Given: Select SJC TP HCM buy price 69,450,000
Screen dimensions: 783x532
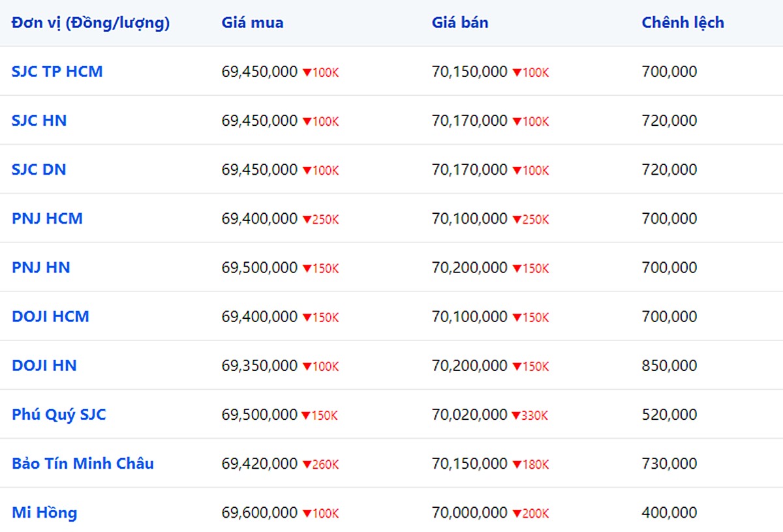Looking at the screenshot, I should point(260,72).
